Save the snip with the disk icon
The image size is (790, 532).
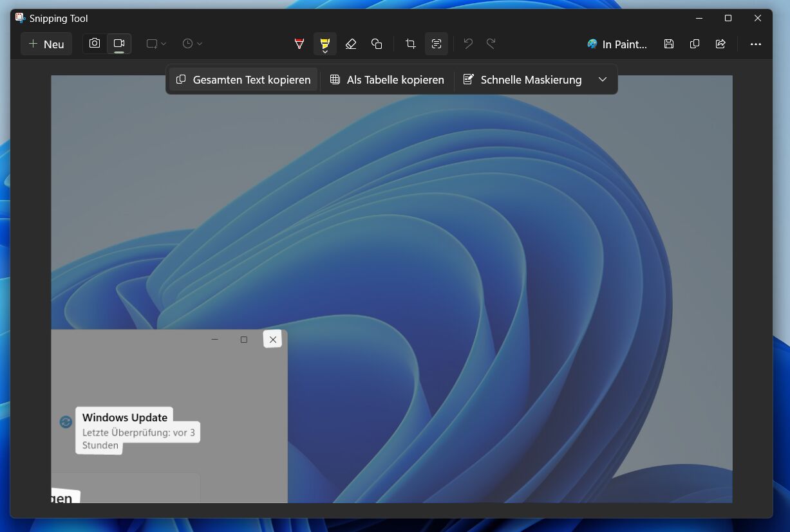click(x=669, y=44)
